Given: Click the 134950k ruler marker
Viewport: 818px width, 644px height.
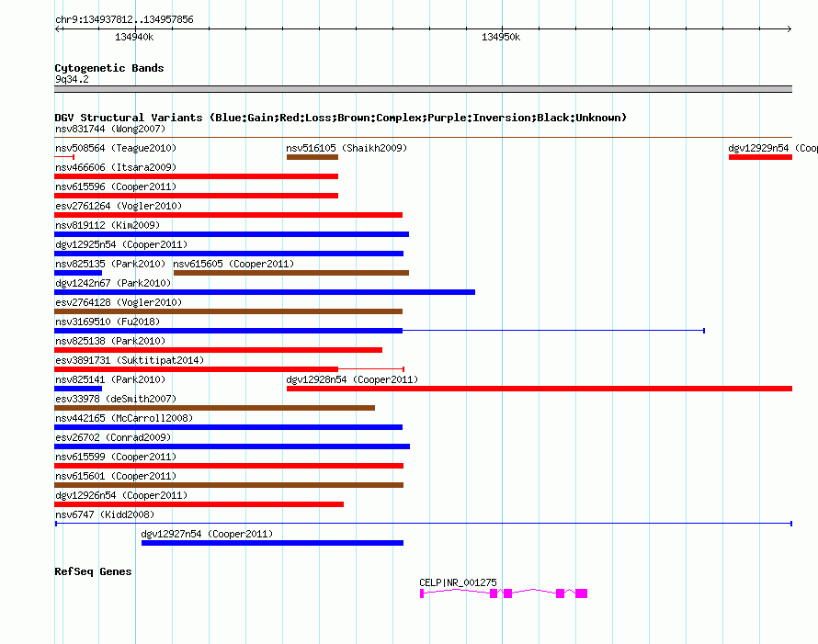Looking at the screenshot, I should (501, 37).
